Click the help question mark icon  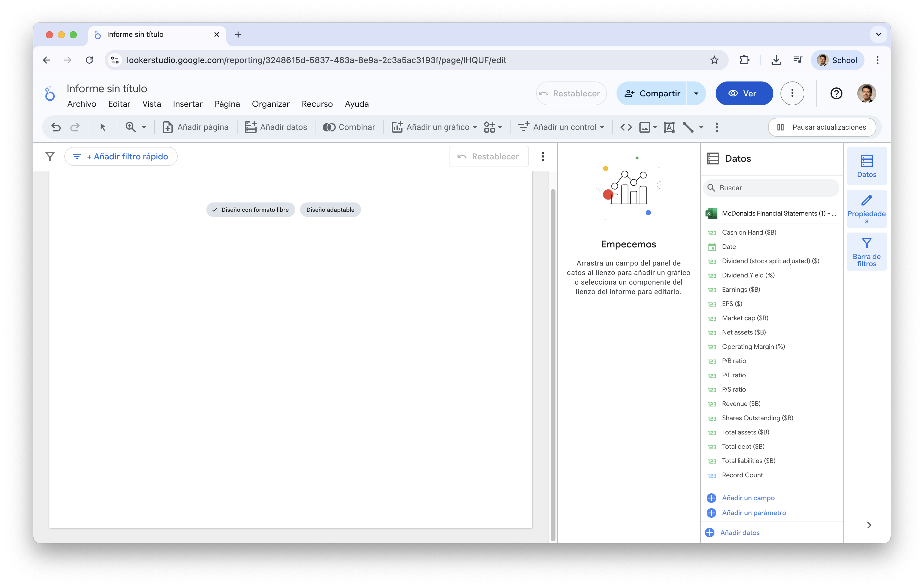tap(836, 94)
